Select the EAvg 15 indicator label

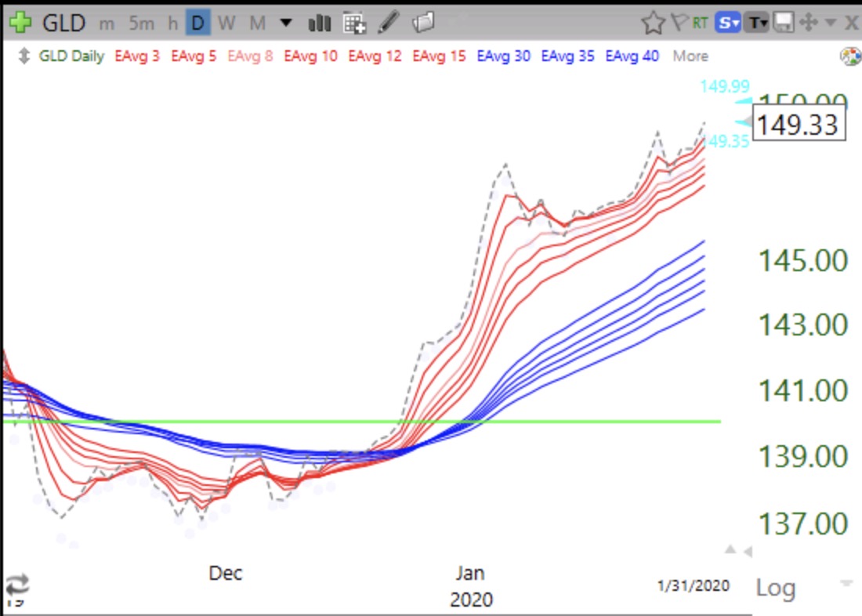point(440,56)
